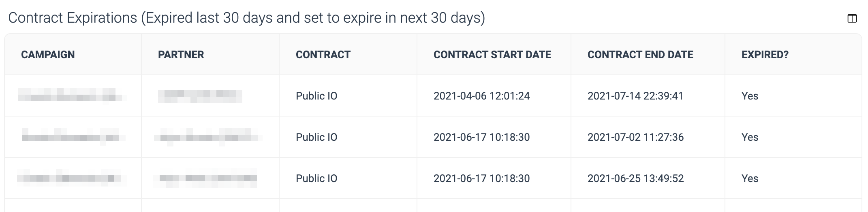Click the CONTRACT column header
The height and width of the screenshot is (212, 868).
pyautogui.click(x=323, y=55)
